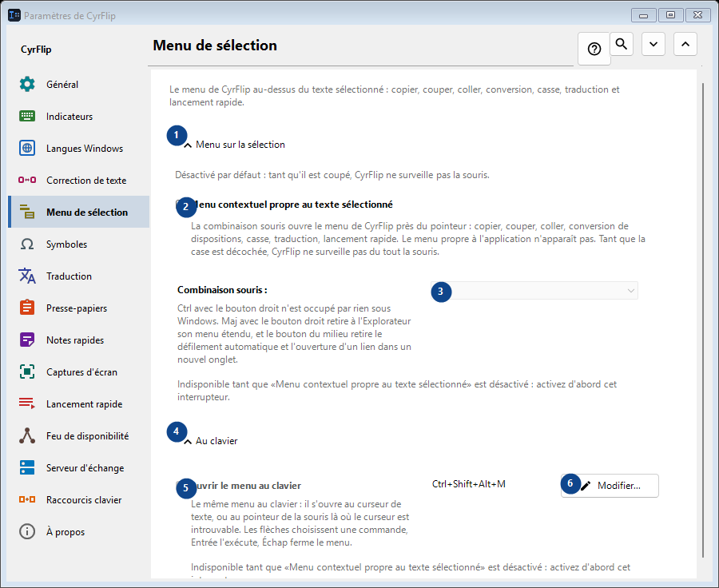This screenshot has width=719, height=588.
Task: Click the Indicateurs keyboard icon
Action: coord(27,116)
